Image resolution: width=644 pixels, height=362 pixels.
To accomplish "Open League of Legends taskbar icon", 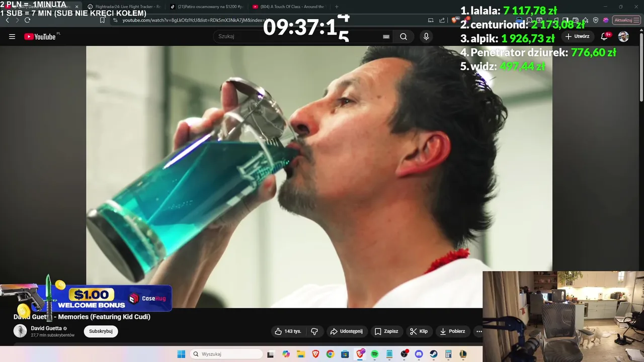I will [x=462, y=354].
